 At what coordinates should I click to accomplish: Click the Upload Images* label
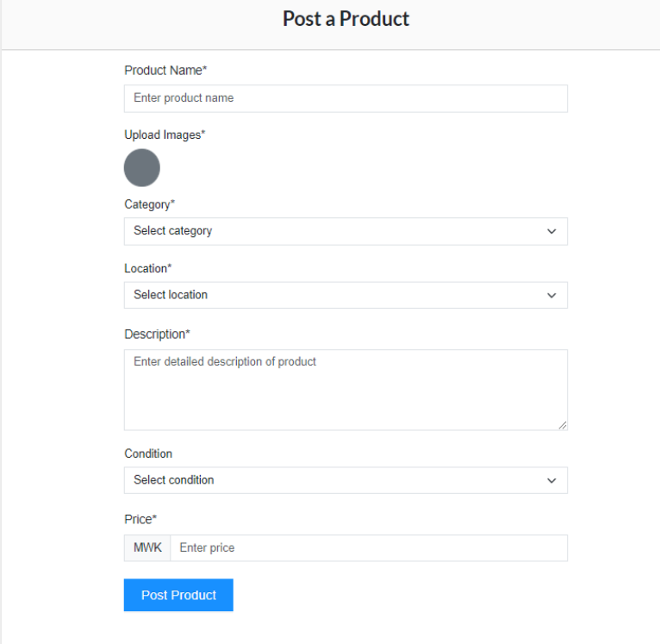(x=165, y=134)
